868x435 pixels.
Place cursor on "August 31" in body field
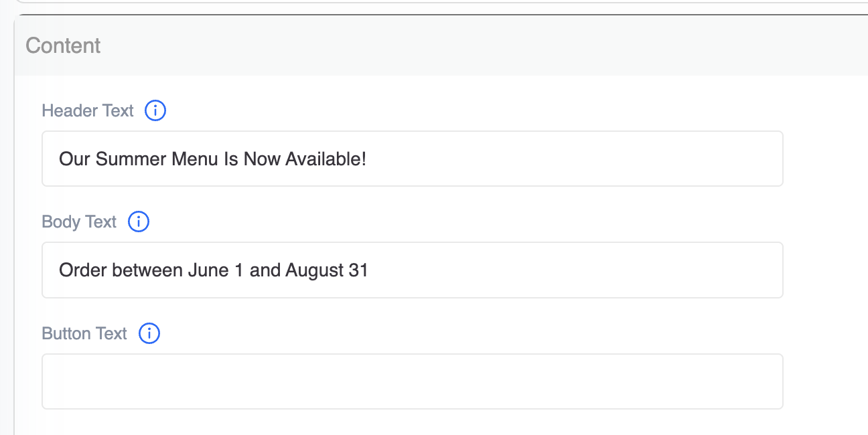[327, 270]
